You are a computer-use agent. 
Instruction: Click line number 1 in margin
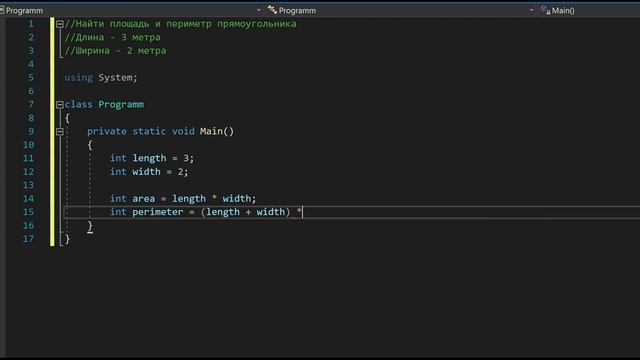tap(31, 24)
